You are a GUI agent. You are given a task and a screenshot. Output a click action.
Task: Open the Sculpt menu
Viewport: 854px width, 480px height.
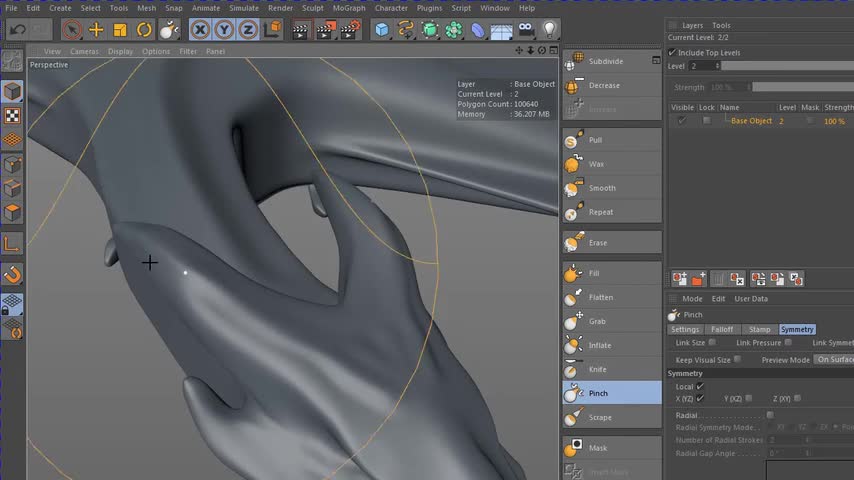[312, 8]
